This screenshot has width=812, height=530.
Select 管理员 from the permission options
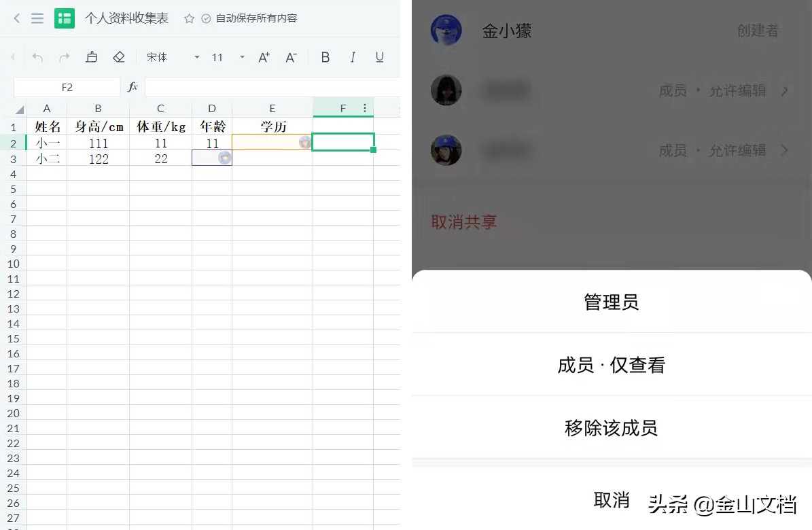(x=610, y=301)
